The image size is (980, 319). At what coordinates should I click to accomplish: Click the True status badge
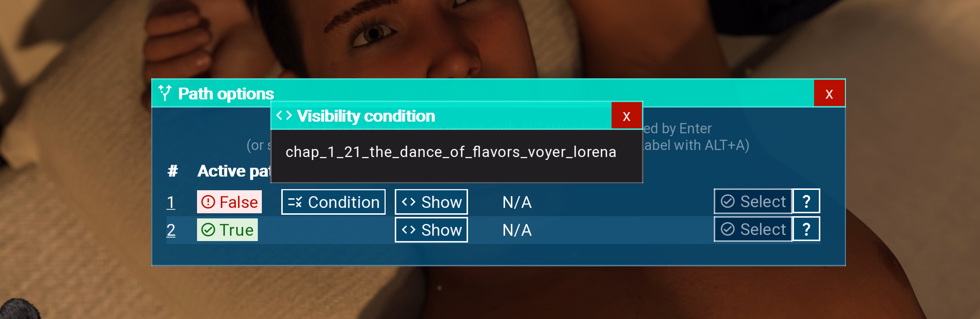tap(227, 230)
